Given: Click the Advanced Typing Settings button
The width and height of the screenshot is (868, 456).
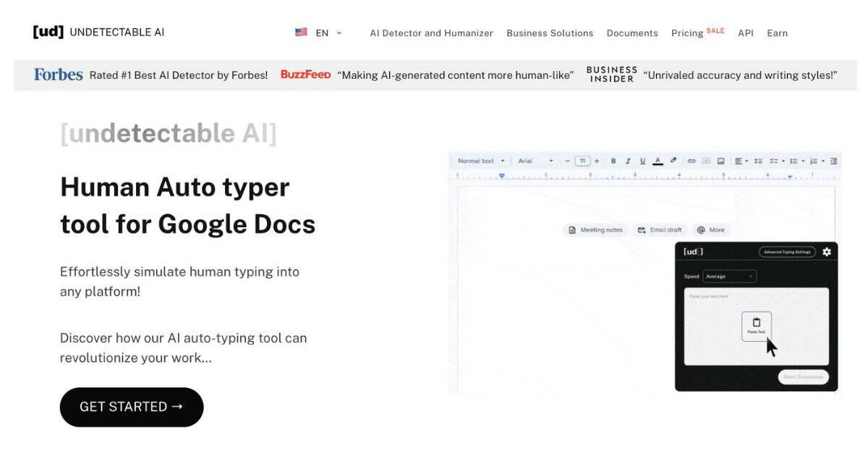Looking at the screenshot, I should coord(787,252).
